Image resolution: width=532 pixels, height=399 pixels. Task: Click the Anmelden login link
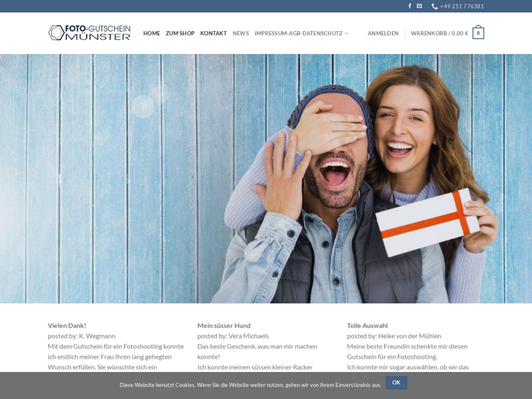pos(383,33)
